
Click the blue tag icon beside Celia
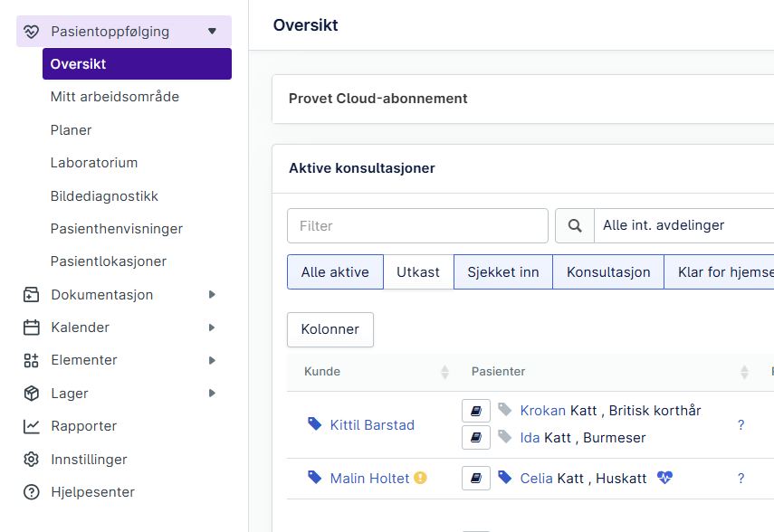[504, 477]
